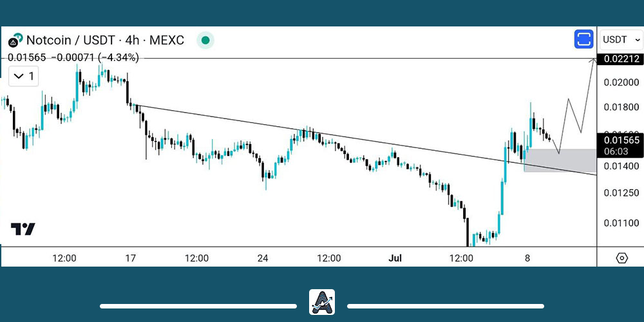
Task: Open the USDT currency dropdown
Action: tap(621, 40)
